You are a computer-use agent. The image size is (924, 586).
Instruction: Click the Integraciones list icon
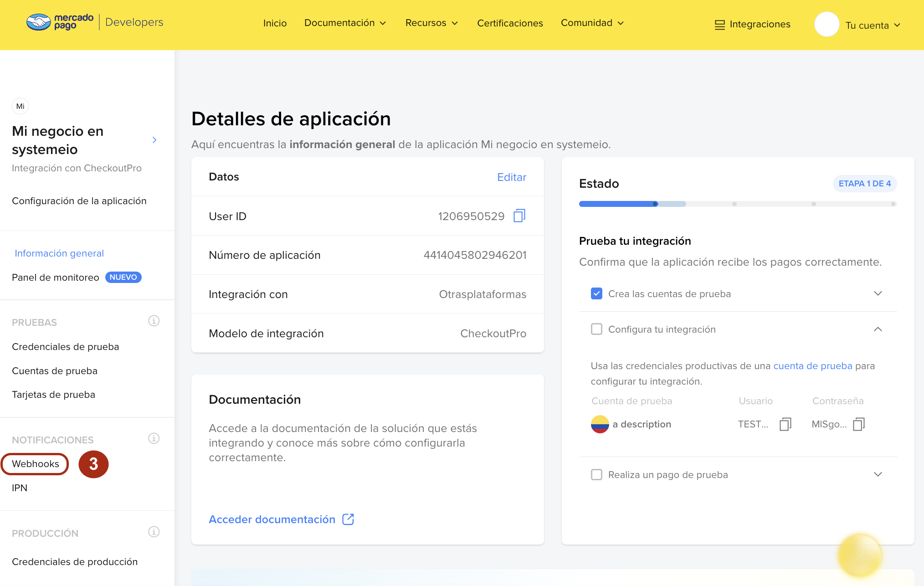click(x=720, y=25)
